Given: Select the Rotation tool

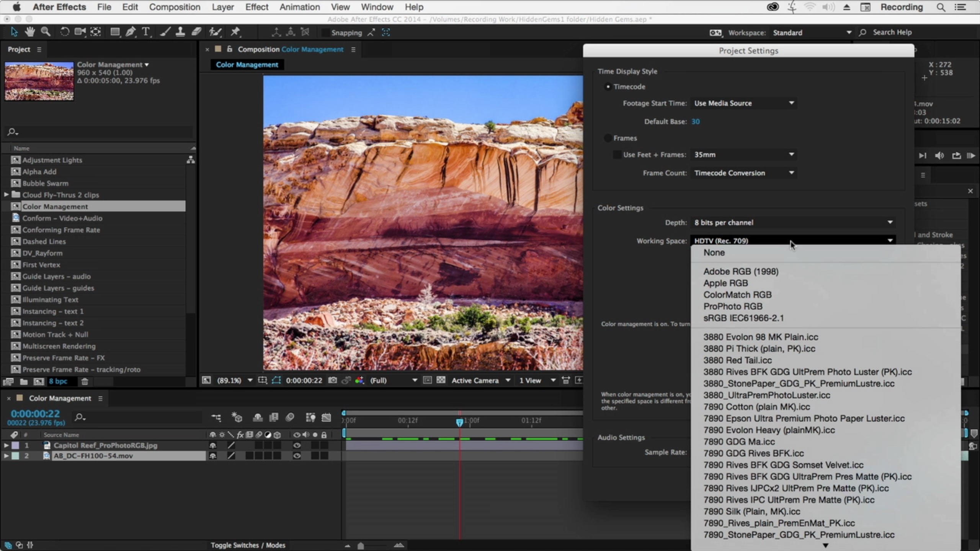Looking at the screenshot, I should tap(64, 32).
